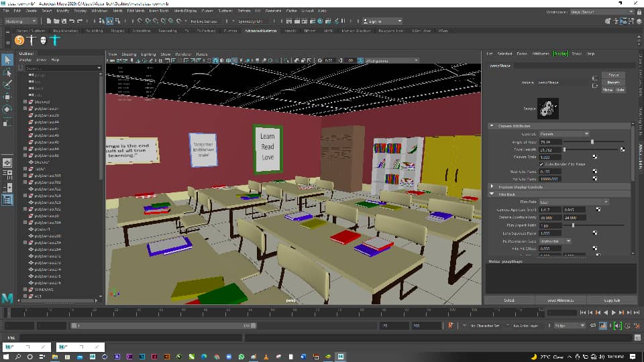The height and width of the screenshot is (362, 644).
Task: Click the Copy Tab button
Action: (x=612, y=300)
